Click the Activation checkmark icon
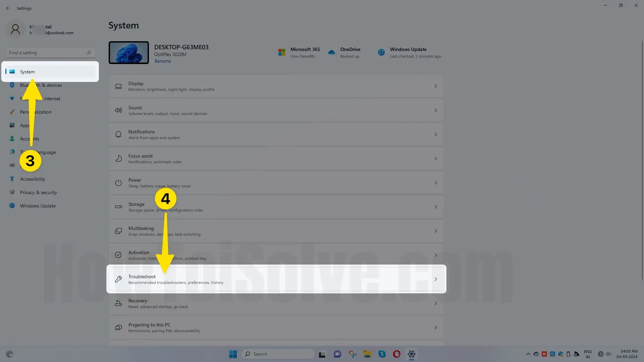Viewport: 644px width, 362px height. [x=118, y=255]
